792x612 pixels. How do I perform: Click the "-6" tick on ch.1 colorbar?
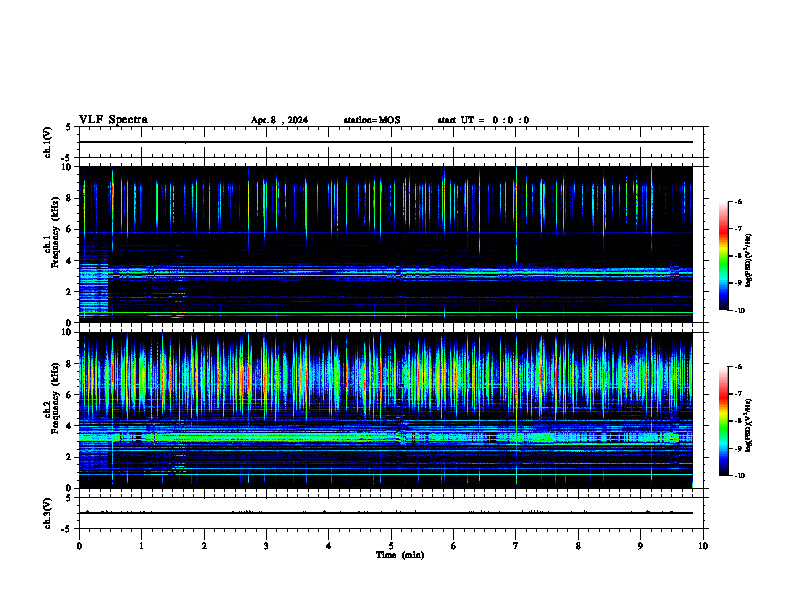[x=739, y=202]
